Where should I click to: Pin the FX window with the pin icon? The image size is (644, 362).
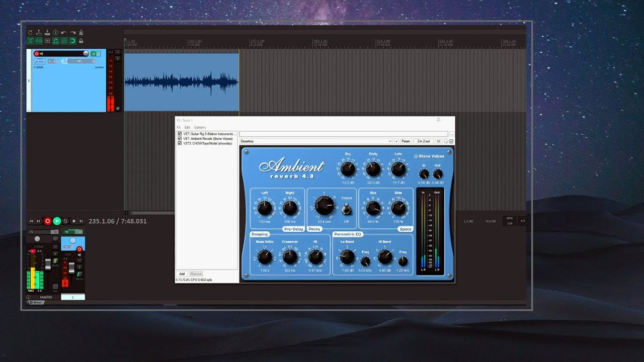tap(438, 120)
